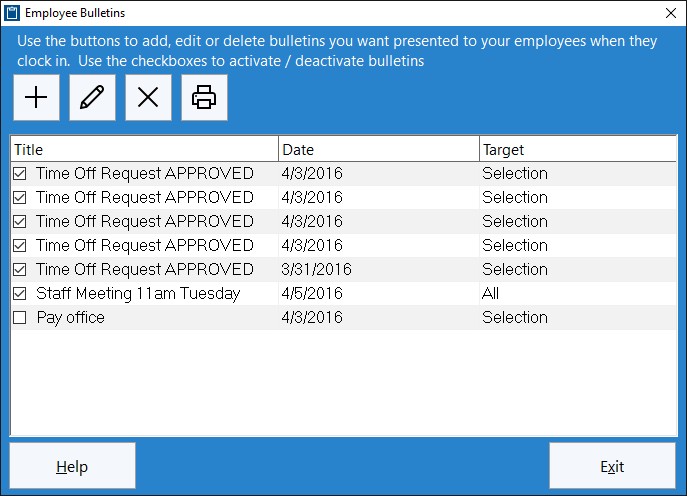The image size is (687, 496).
Task: Close the Employee Bulletins window
Action: point(671,13)
